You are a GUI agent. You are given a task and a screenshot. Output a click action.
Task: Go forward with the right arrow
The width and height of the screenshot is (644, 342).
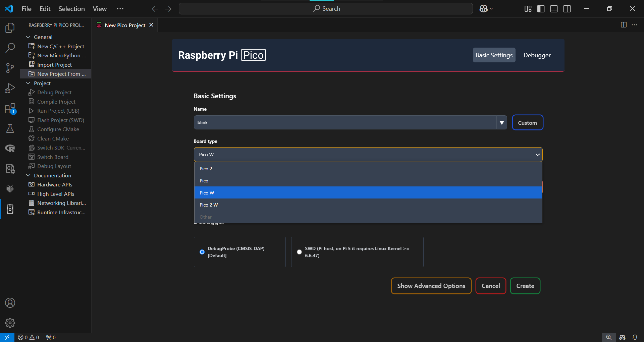(168, 9)
